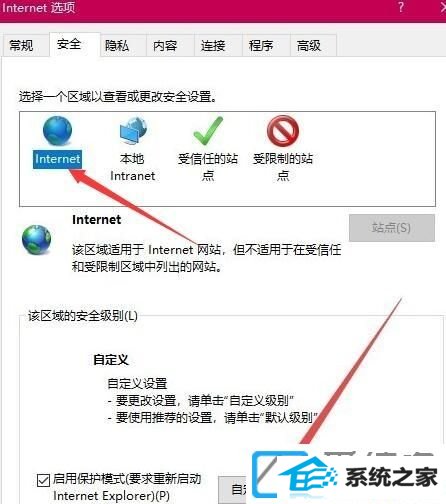Click the 本地 Intranet zone label text
The height and width of the screenshot is (504, 446).
[133, 167]
